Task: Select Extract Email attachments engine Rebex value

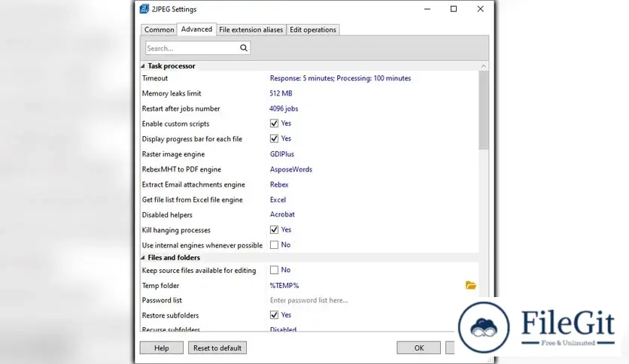Action: (x=279, y=184)
